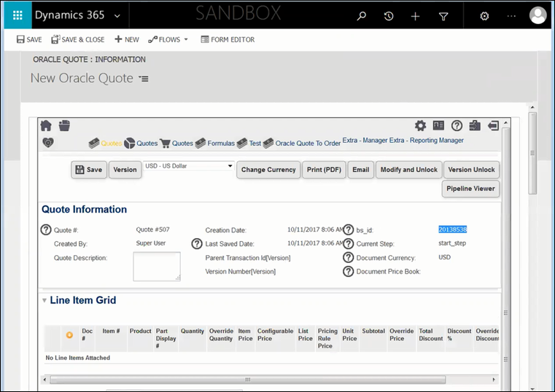Click the outer scrollbar up arrow

coord(532,107)
